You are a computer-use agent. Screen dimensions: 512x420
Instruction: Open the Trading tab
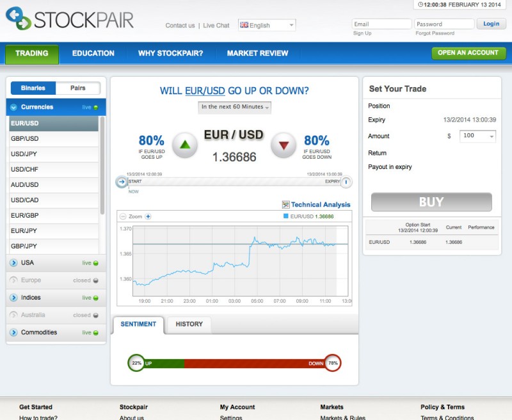pos(31,53)
